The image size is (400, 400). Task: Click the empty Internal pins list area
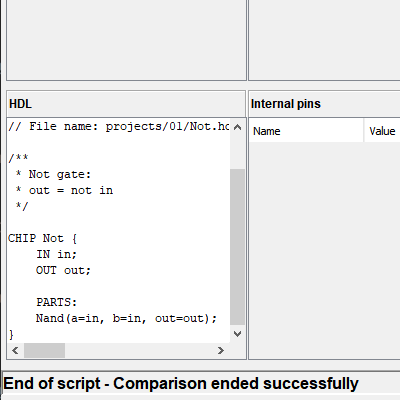[x=324, y=250]
